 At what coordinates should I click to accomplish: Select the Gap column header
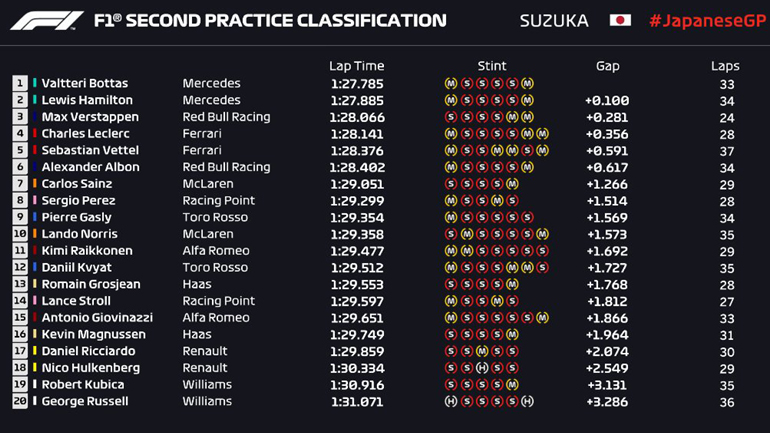(x=607, y=66)
